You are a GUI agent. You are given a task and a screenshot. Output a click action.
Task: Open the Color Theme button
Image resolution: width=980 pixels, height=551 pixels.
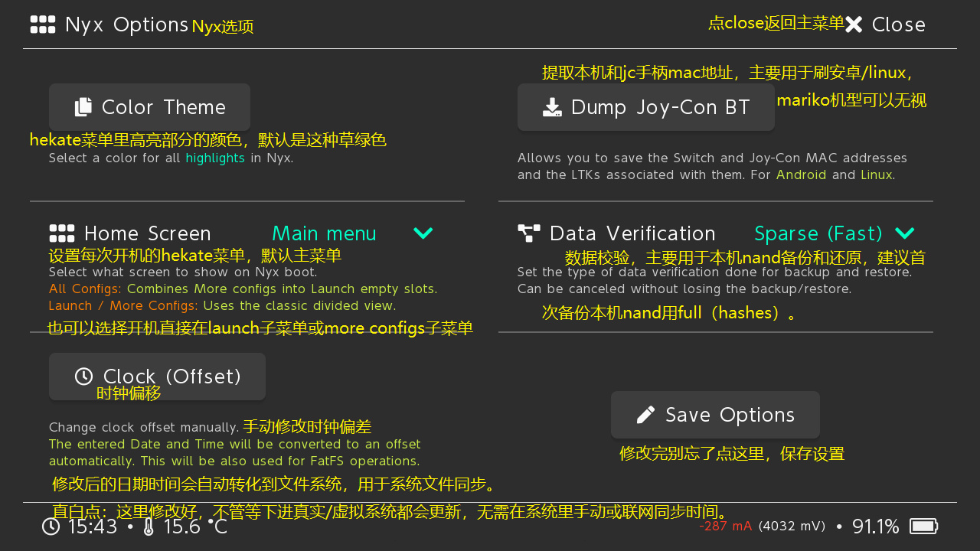149,107
